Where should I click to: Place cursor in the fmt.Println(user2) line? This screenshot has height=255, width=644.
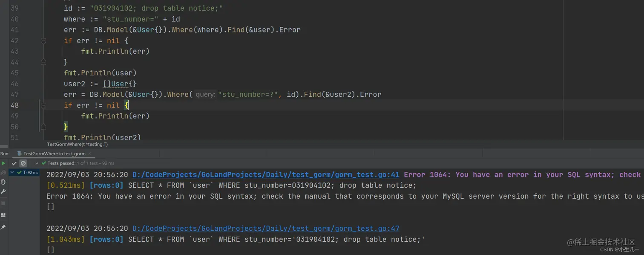pyautogui.click(x=102, y=137)
